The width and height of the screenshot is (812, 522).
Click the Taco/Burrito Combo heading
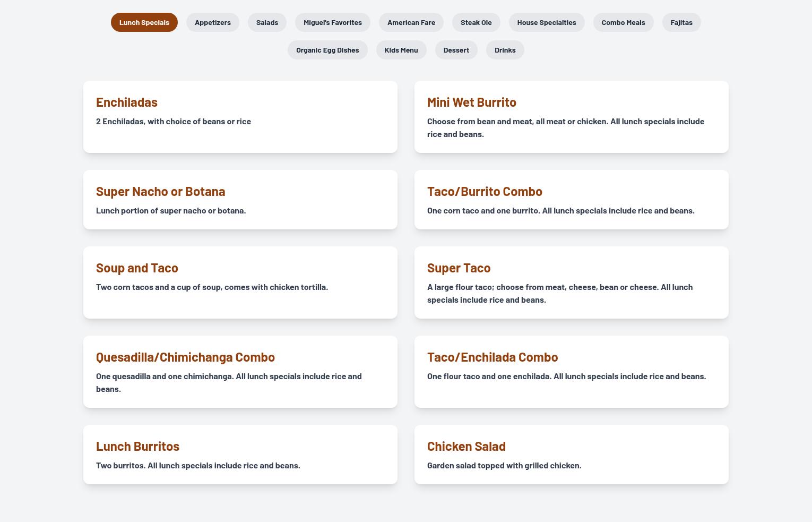click(485, 191)
